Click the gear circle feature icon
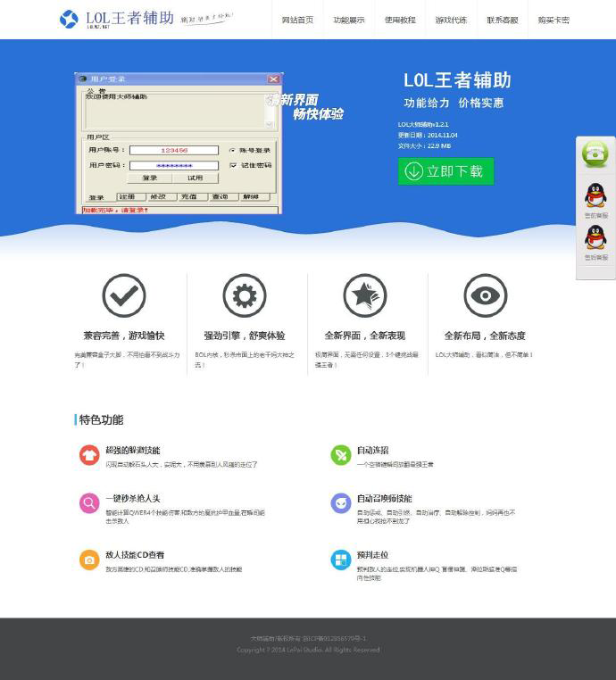This screenshot has height=680, width=616. (x=245, y=295)
